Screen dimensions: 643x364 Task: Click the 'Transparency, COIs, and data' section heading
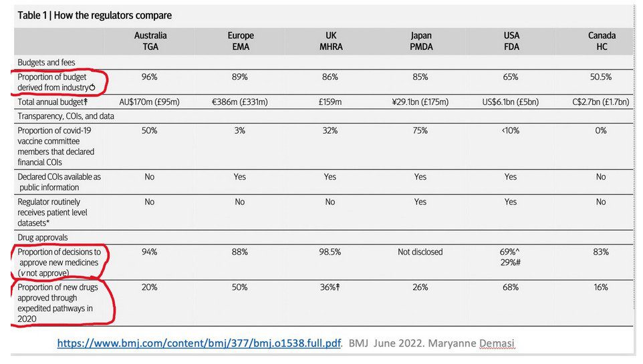coord(66,116)
